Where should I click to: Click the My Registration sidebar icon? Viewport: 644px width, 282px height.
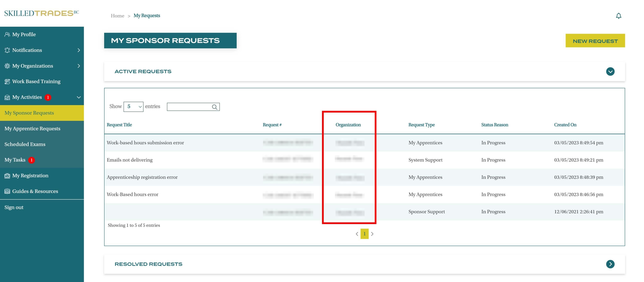coord(7,176)
